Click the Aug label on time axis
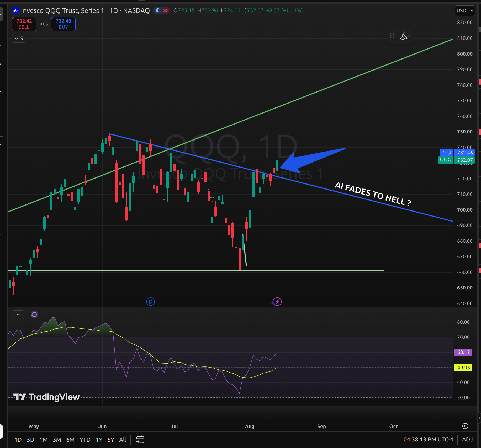481x448 pixels. pos(250,426)
